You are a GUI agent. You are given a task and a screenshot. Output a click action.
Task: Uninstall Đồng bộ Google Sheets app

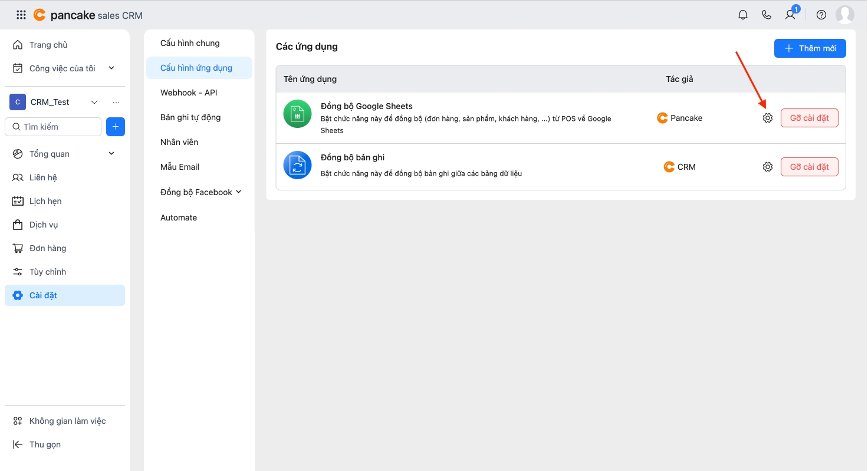(x=809, y=118)
